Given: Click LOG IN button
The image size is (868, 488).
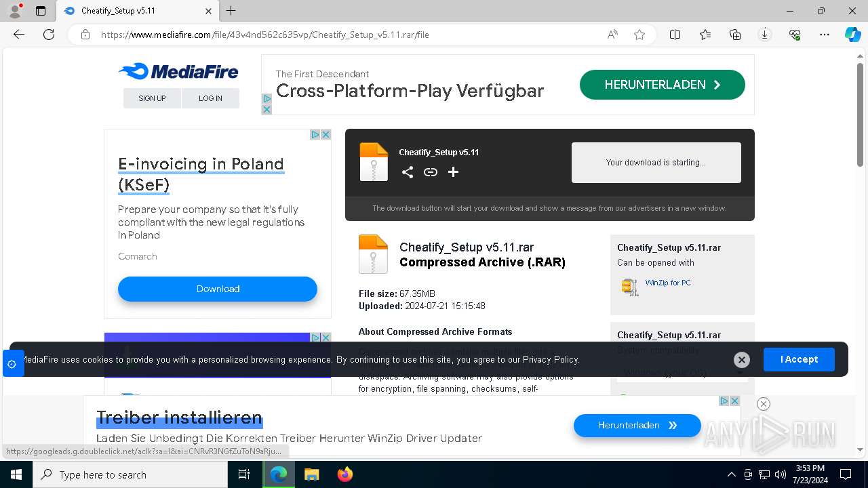Looking at the screenshot, I should point(210,98).
